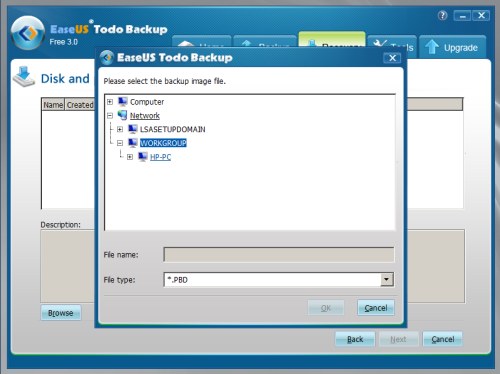
Task: Collapse the WORKGROUP node
Action: point(120,143)
